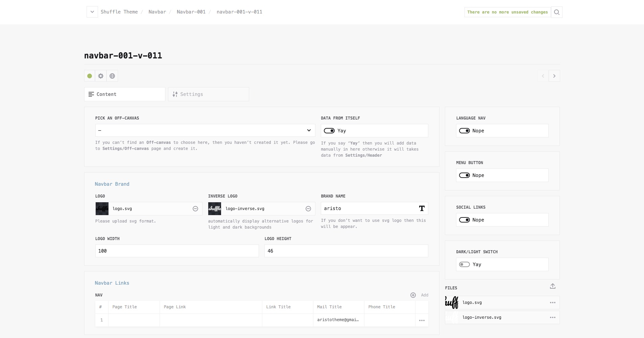Click the upload icon beside Files
644x338 pixels.
(553, 286)
